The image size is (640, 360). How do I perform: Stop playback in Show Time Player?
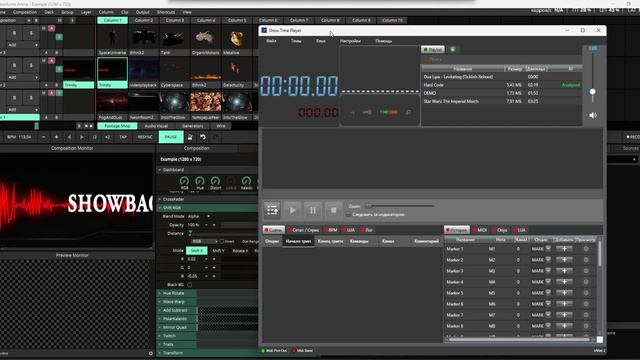pos(333,210)
